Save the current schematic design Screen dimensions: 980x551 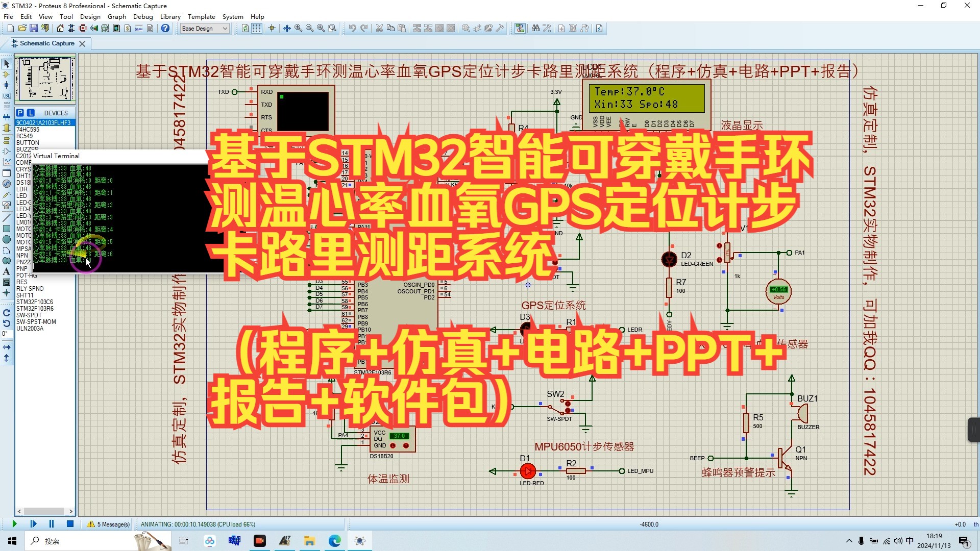[x=33, y=29]
